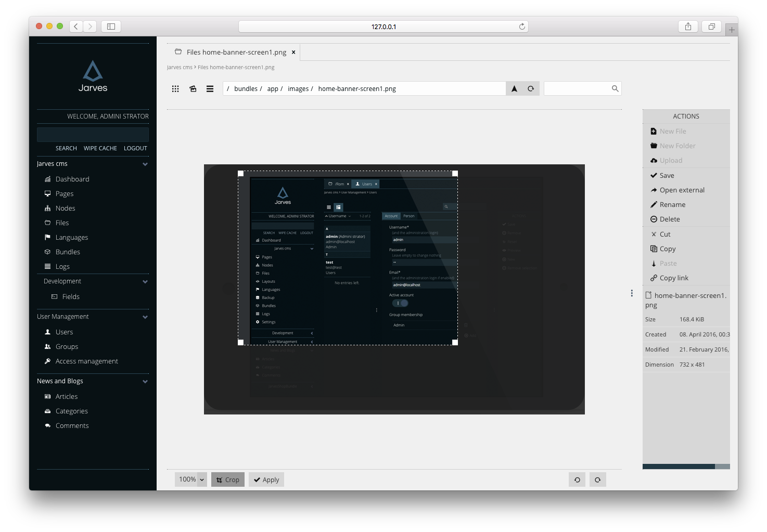This screenshot has width=767, height=532.
Task: Click the Safari address bar
Action: pyautogui.click(x=383, y=27)
